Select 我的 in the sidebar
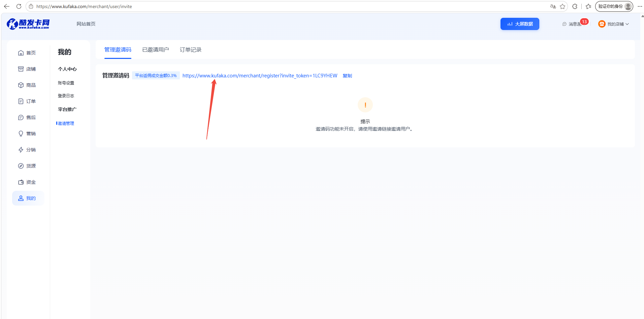 pos(28,198)
